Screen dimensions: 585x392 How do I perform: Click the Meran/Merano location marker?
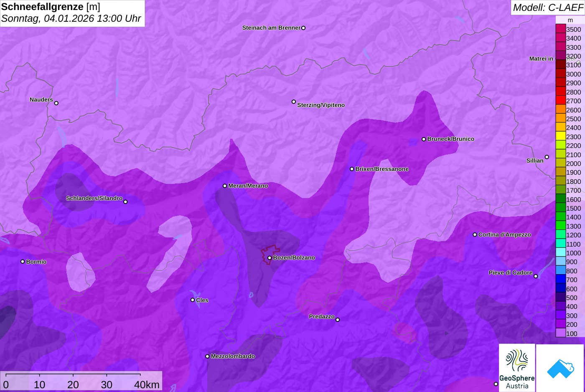225,186
